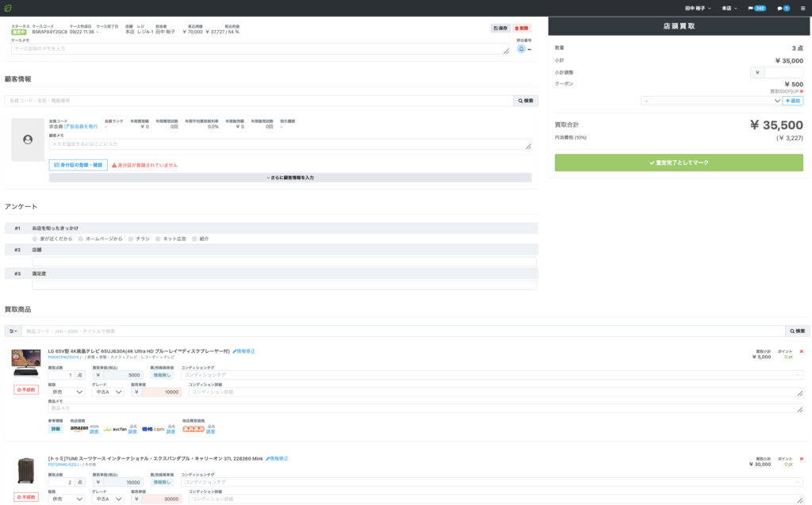Click the 仮会員を発行 link

[83, 126]
